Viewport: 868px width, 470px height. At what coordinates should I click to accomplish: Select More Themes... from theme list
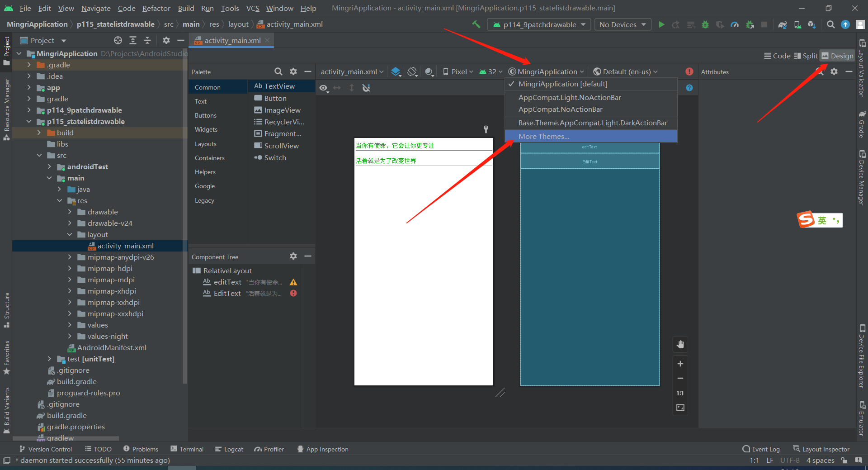544,136
